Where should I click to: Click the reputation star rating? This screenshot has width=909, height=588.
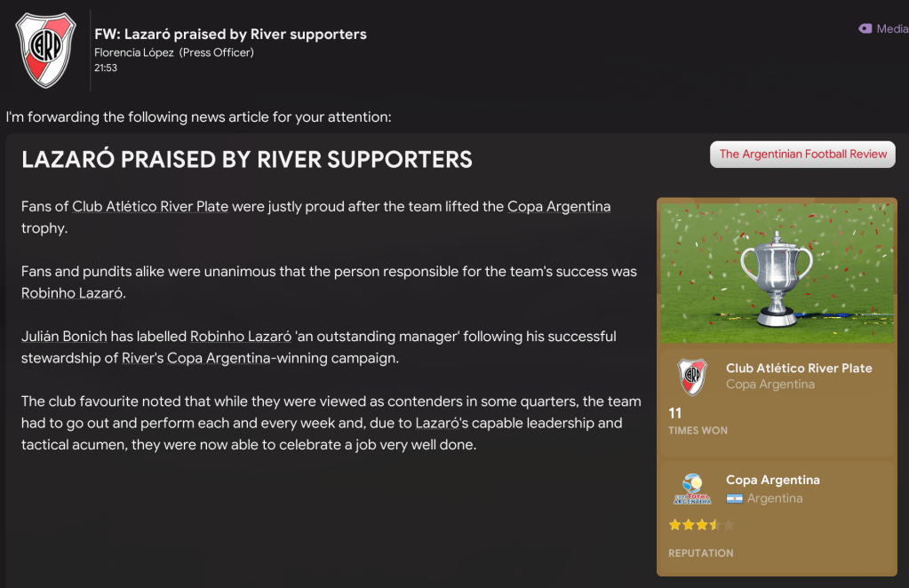[701, 525]
